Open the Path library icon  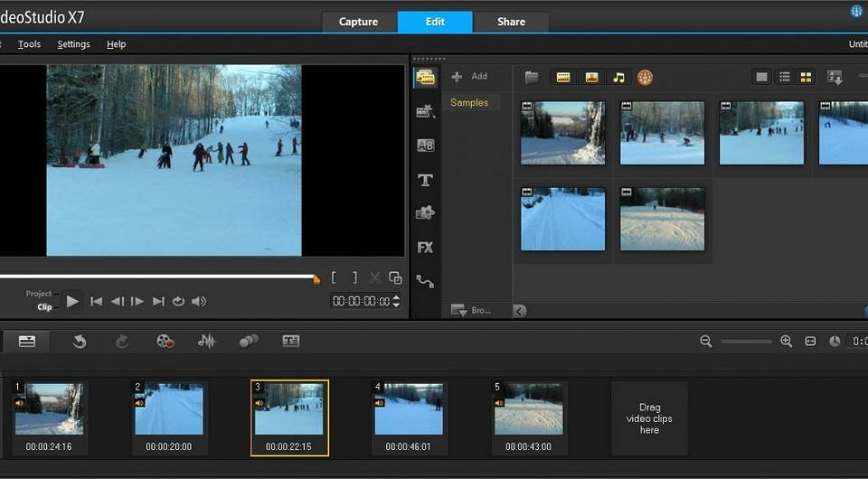[425, 282]
